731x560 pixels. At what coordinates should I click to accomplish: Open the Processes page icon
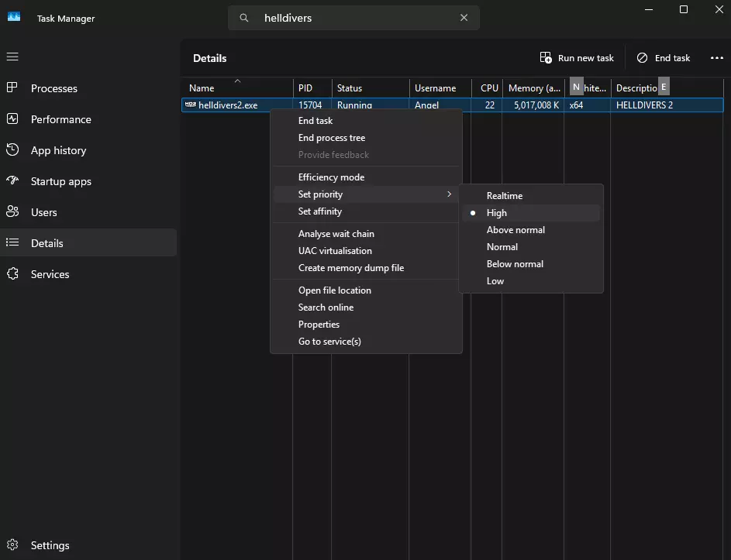coord(12,88)
